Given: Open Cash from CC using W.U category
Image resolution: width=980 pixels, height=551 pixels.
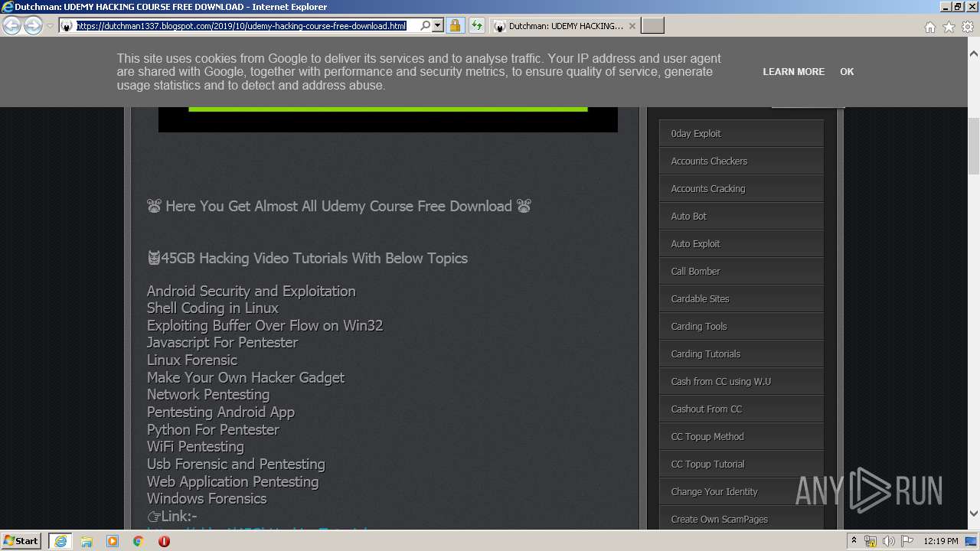Looking at the screenshot, I should 741,381.
